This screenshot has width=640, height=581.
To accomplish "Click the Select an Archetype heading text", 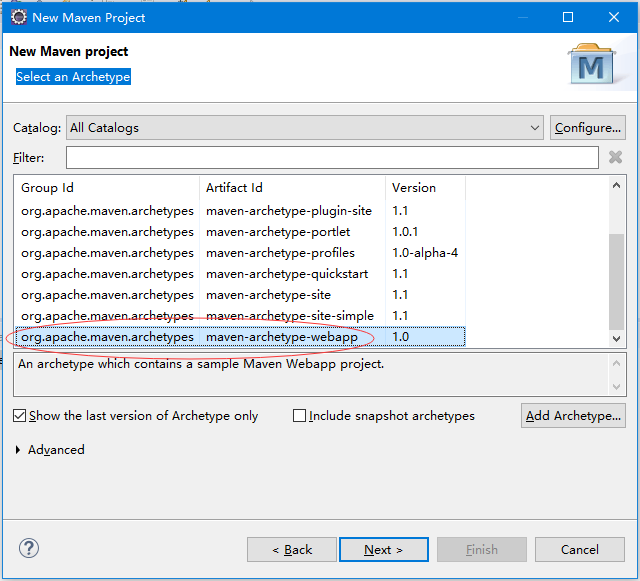I will (x=73, y=77).
